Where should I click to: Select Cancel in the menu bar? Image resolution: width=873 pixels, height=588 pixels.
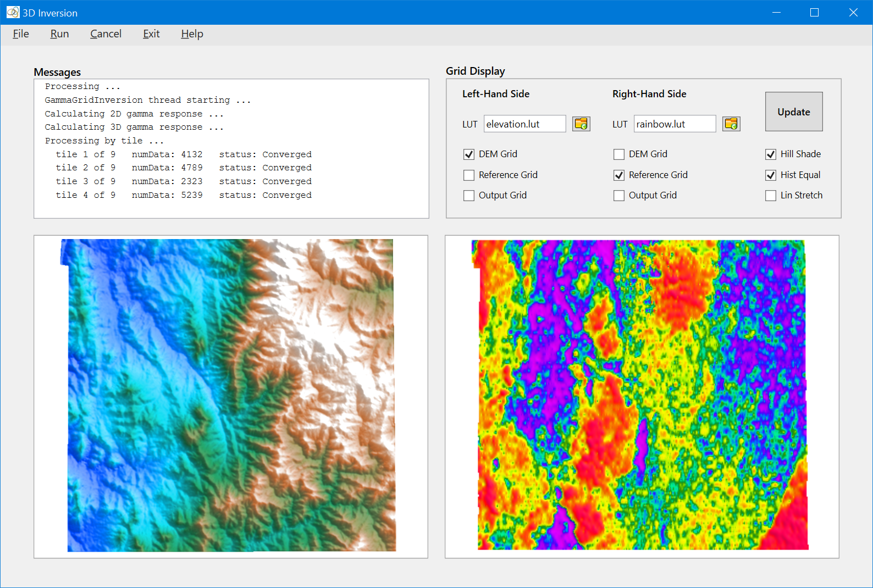click(106, 34)
